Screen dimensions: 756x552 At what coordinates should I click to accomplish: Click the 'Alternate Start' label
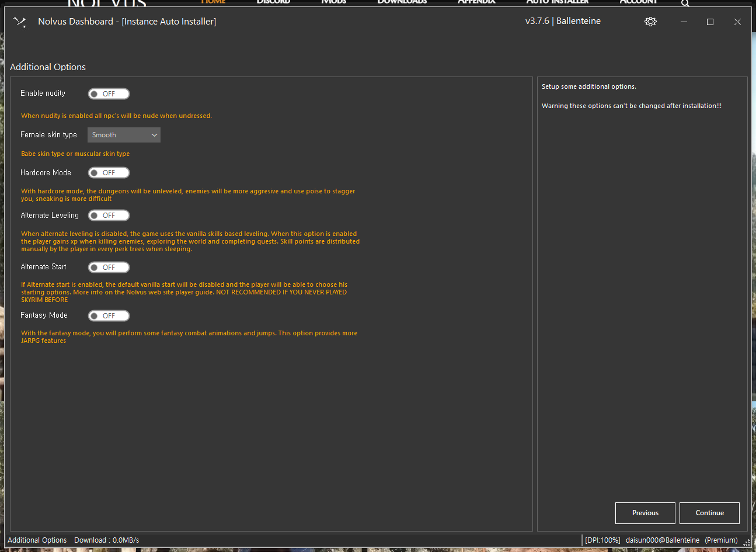pos(43,267)
